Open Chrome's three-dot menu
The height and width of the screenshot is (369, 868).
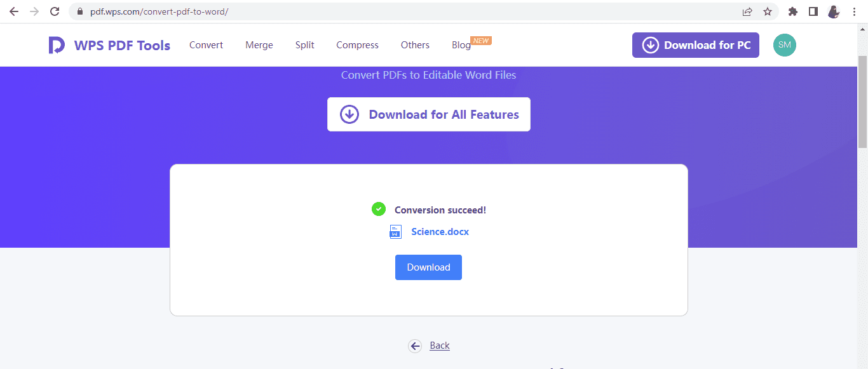click(x=854, y=11)
